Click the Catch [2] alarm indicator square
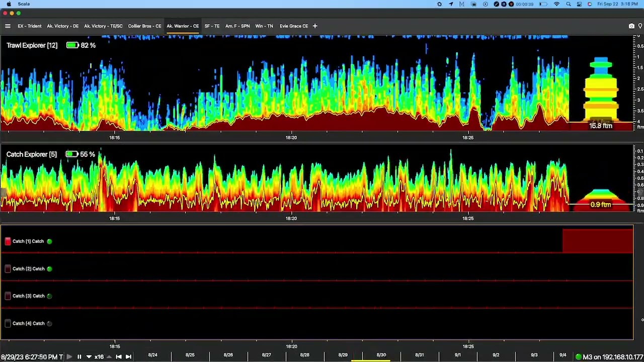Image resolution: width=644 pixels, height=362 pixels. [x=8, y=269]
